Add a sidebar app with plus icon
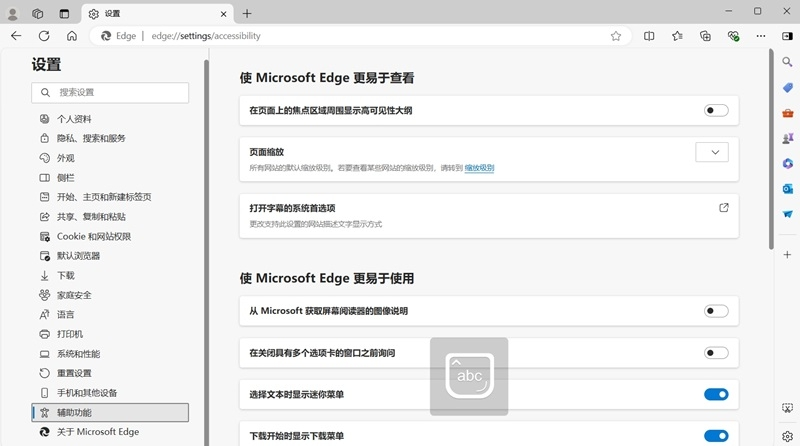The width and height of the screenshot is (800, 446). pyautogui.click(x=787, y=254)
